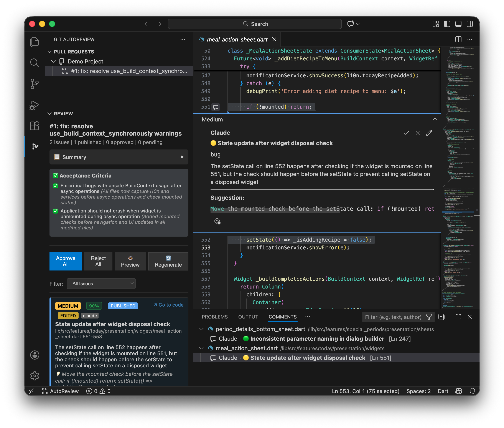Click the Approve All button

click(66, 261)
